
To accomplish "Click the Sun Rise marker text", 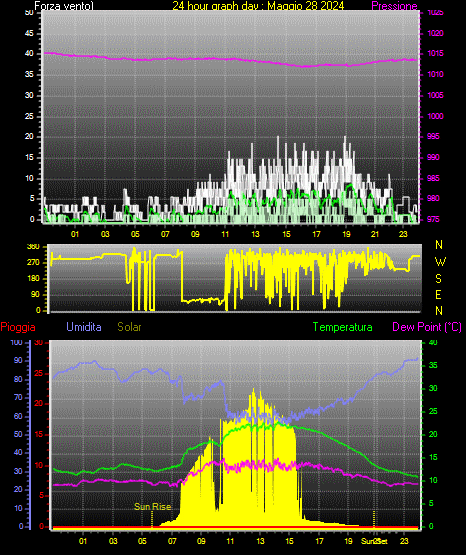I will pyautogui.click(x=153, y=507).
